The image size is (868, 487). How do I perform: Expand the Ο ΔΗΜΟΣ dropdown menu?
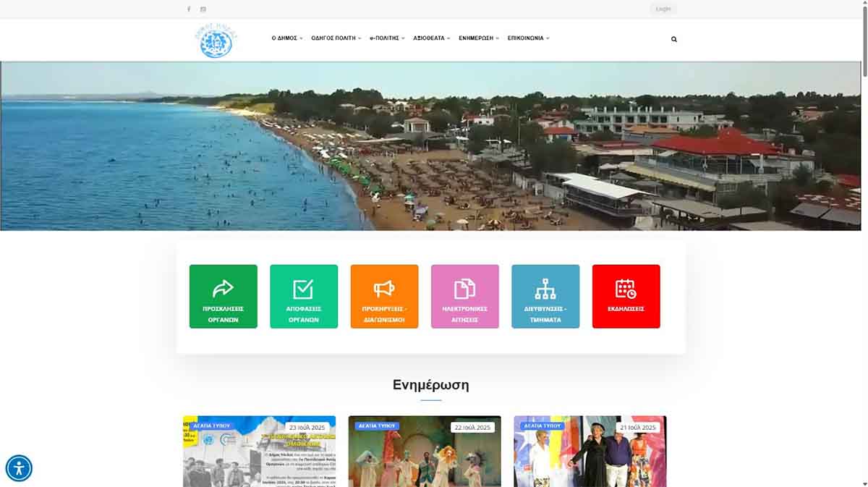tap(287, 38)
